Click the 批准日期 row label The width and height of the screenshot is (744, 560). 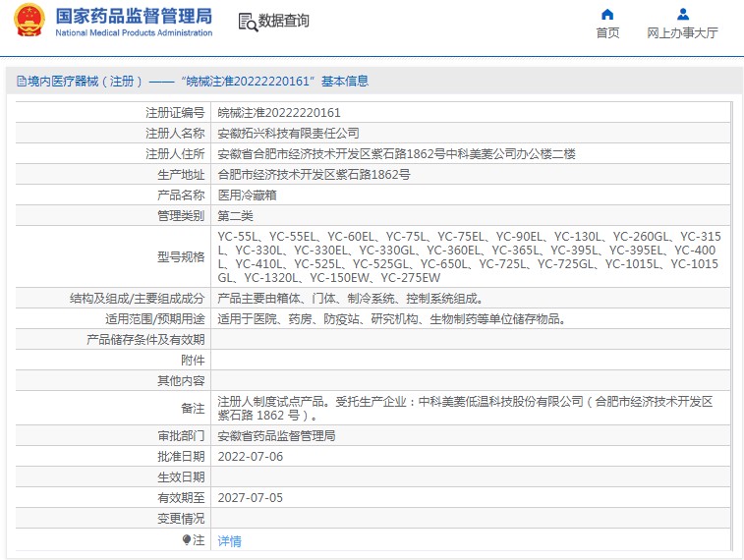pyautogui.click(x=181, y=456)
